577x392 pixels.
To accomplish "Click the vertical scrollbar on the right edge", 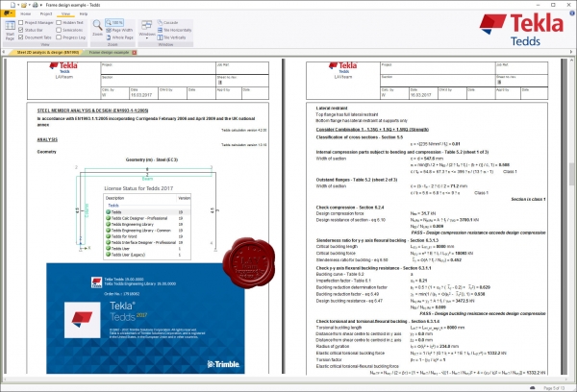I will (x=572, y=217).
